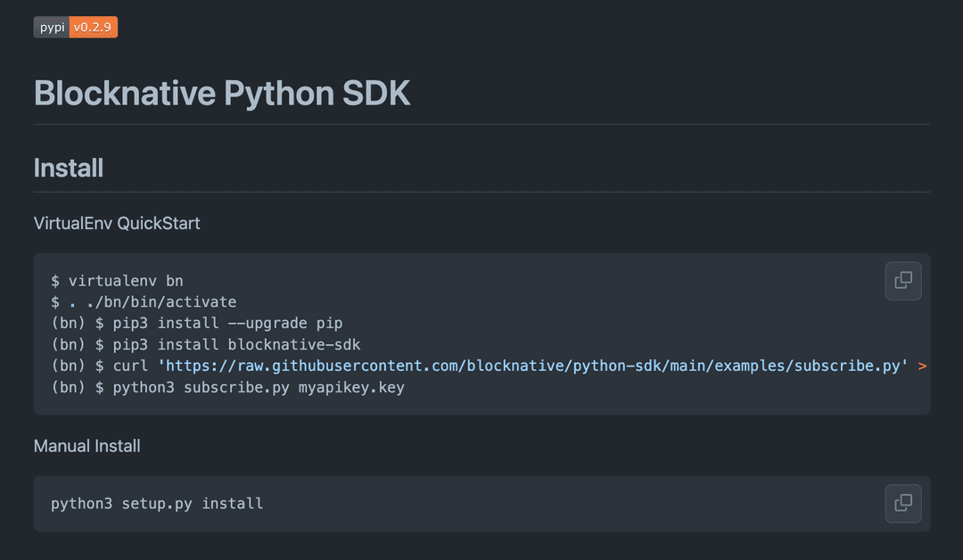Image resolution: width=963 pixels, height=560 pixels.
Task: Click the pypi badge
Action: pos(51,27)
